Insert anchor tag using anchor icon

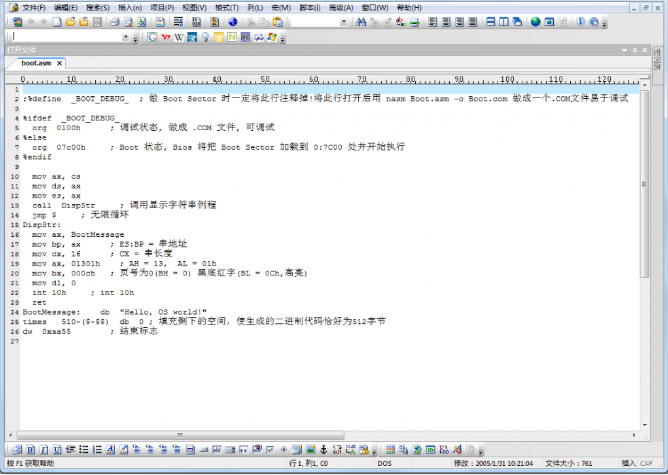click(324, 449)
